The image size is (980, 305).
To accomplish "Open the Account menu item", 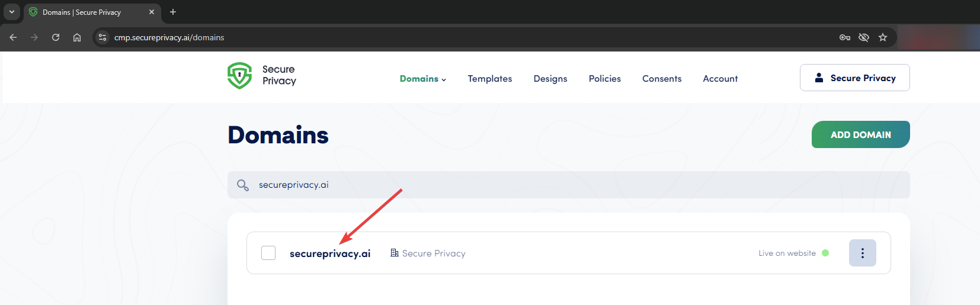I will point(720,79).
